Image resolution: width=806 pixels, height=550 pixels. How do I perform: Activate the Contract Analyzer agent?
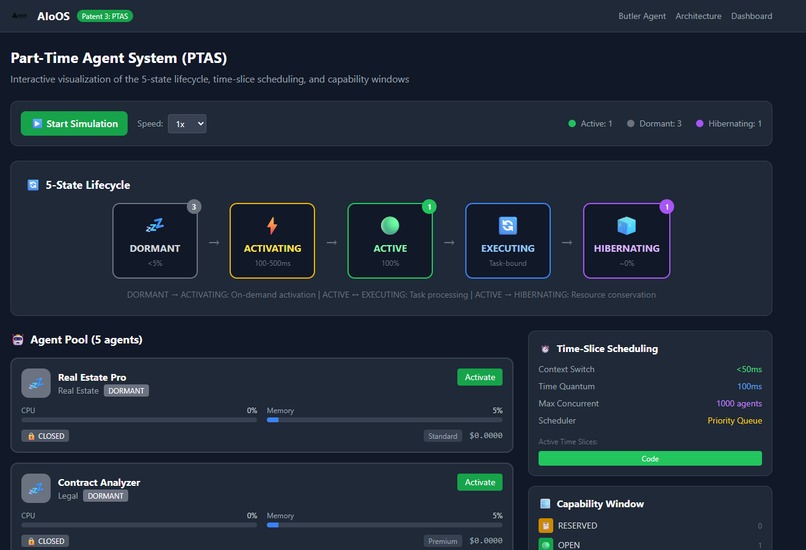click(480, 482)
